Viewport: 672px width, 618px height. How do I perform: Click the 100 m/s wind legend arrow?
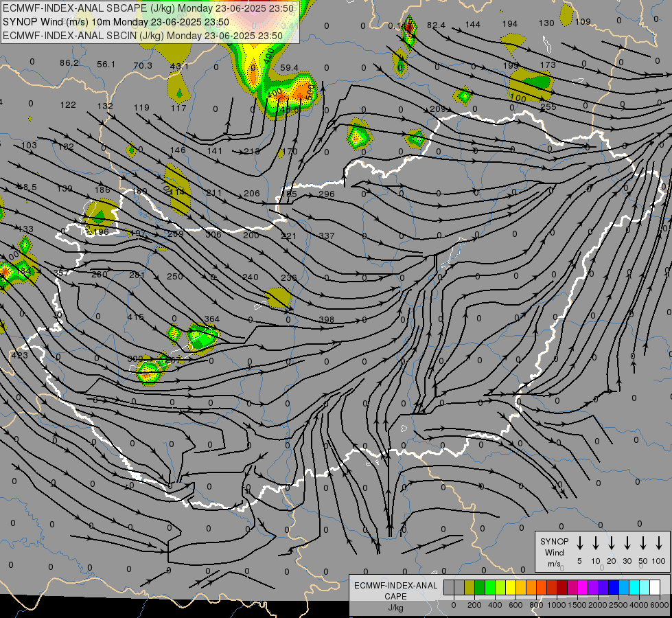click(659, 543)
